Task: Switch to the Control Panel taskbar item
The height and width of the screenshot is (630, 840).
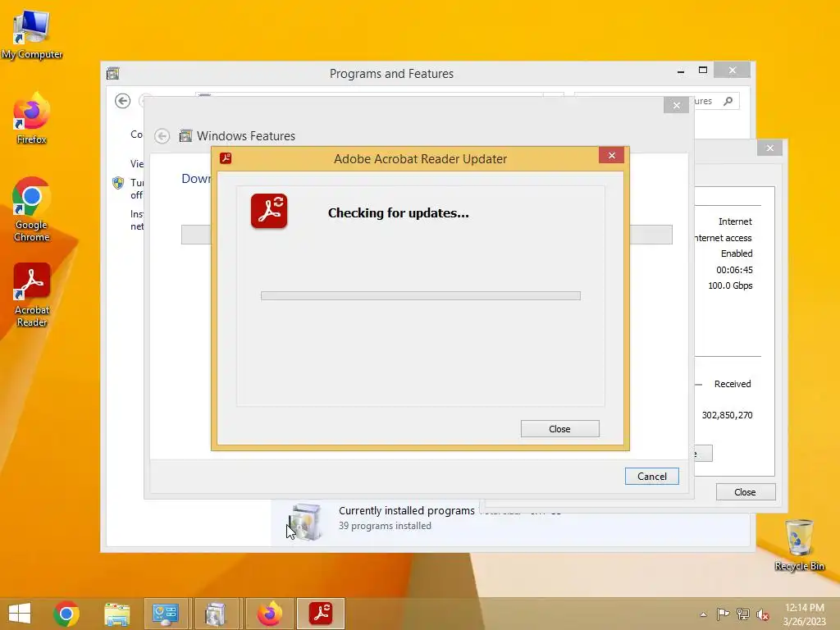Action: point(166,614)
